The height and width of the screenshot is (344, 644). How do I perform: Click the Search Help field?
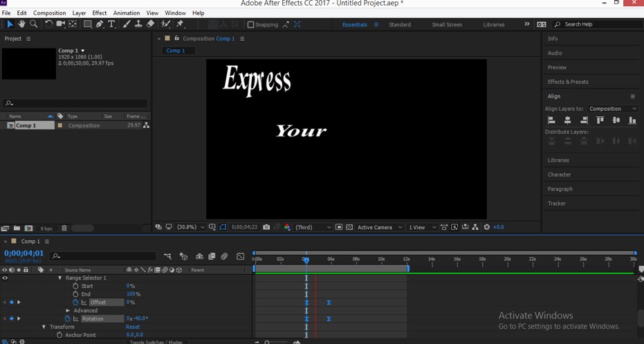click(598, 24)
